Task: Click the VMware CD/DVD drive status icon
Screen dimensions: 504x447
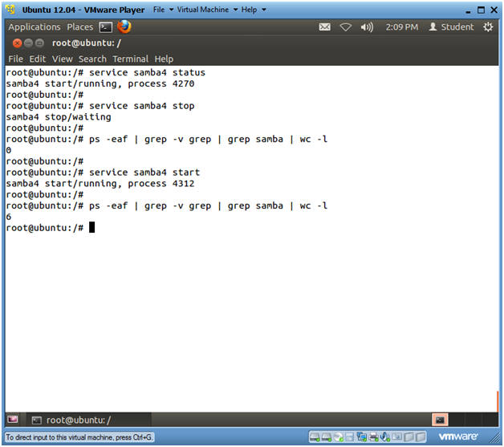Action: [x=339, y=437]
